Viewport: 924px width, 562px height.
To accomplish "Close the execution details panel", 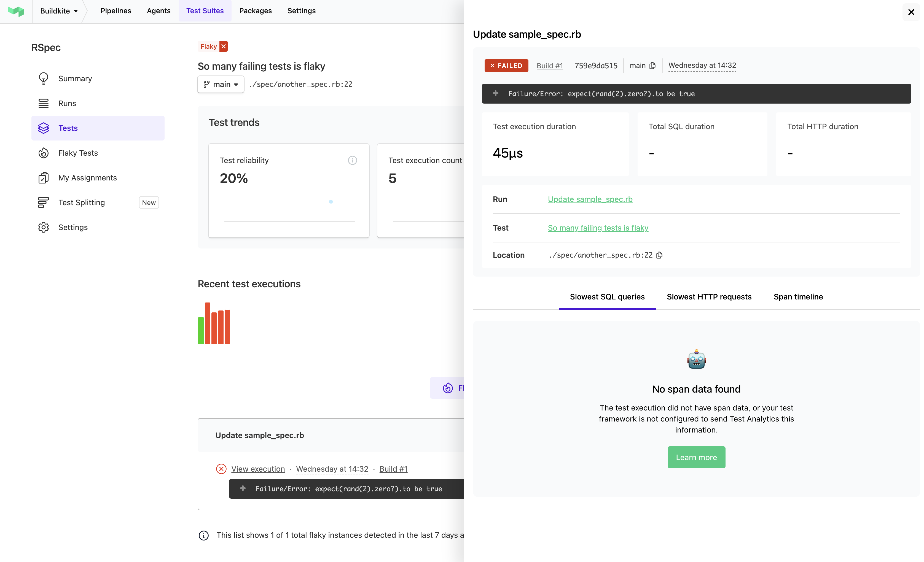I will tap(911, 12).
